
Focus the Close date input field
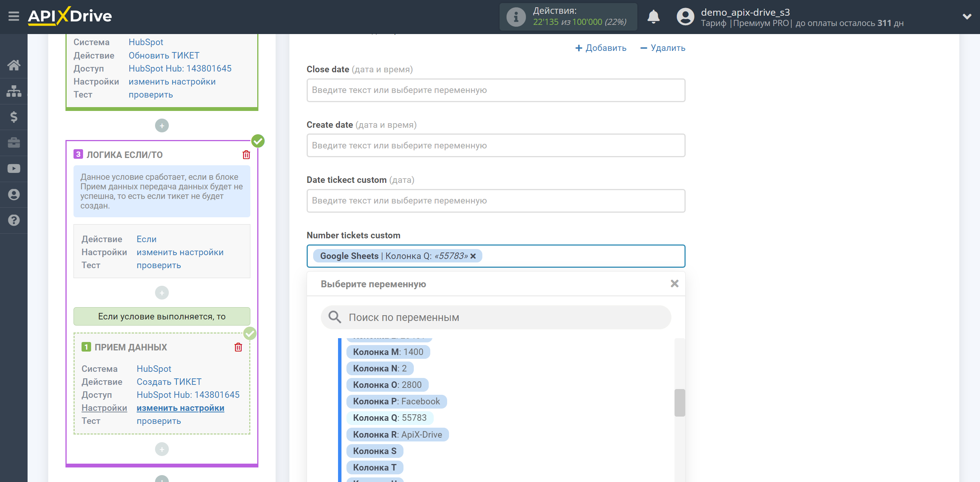(496, 90)
